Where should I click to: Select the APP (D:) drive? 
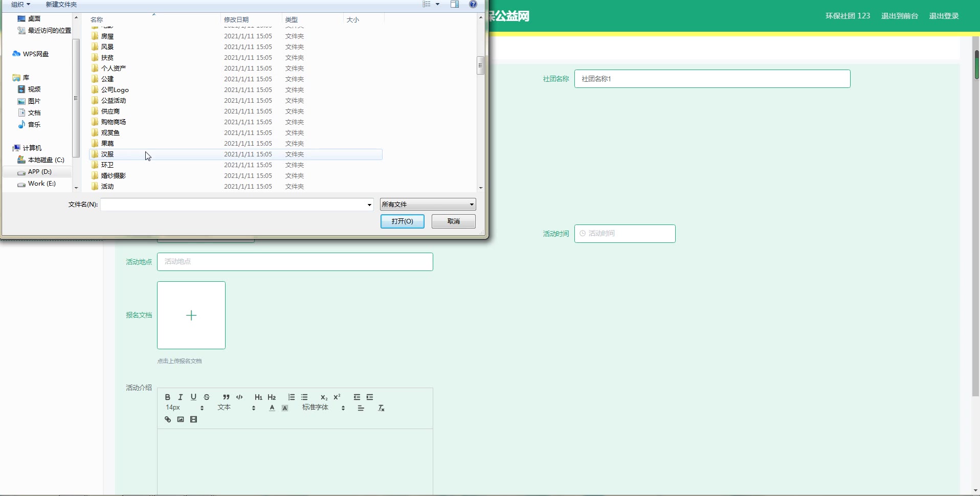(x=35, y=172)
